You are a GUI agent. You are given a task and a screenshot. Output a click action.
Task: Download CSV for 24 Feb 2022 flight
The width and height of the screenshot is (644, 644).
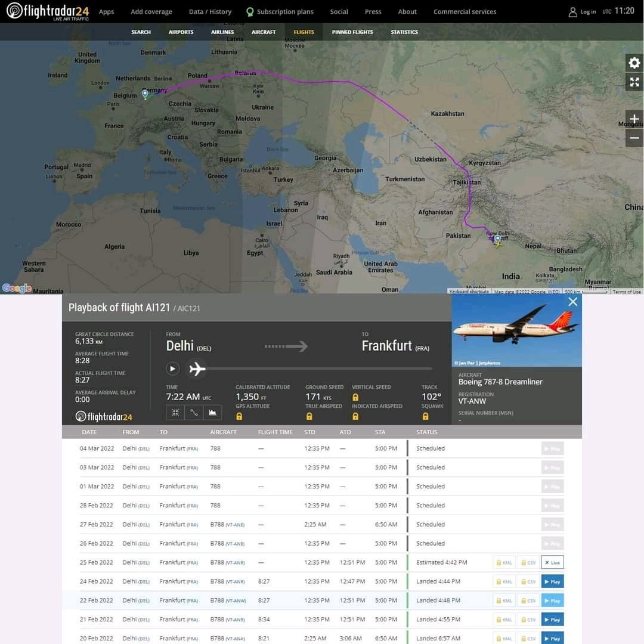coord(528,581)
